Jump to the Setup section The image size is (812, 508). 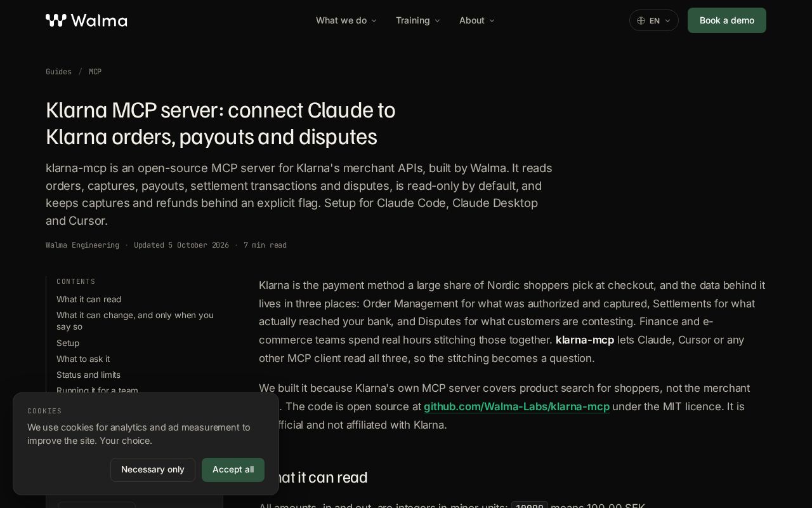pos(68,343)
